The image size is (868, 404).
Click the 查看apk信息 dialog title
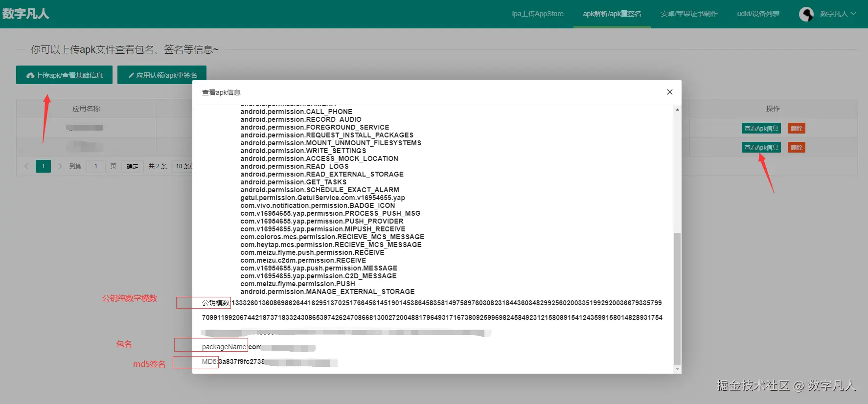(x=221, y=92)
